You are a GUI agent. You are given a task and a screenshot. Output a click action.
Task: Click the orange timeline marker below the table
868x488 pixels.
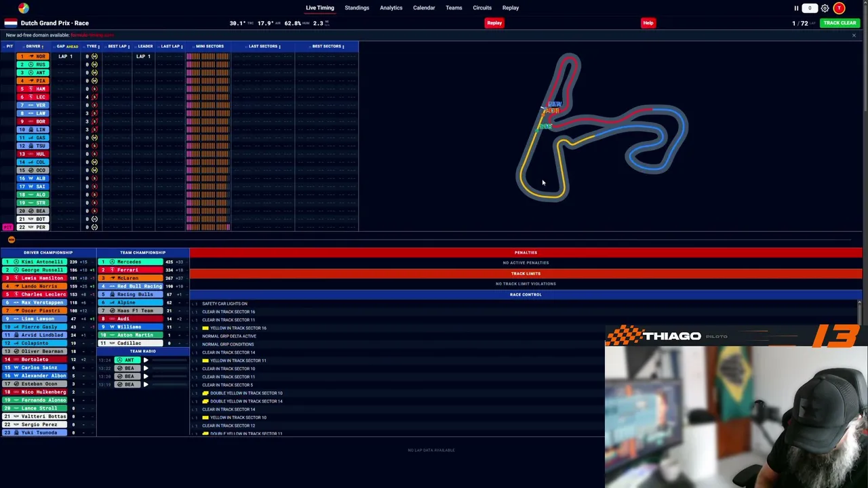coord(12,239)
